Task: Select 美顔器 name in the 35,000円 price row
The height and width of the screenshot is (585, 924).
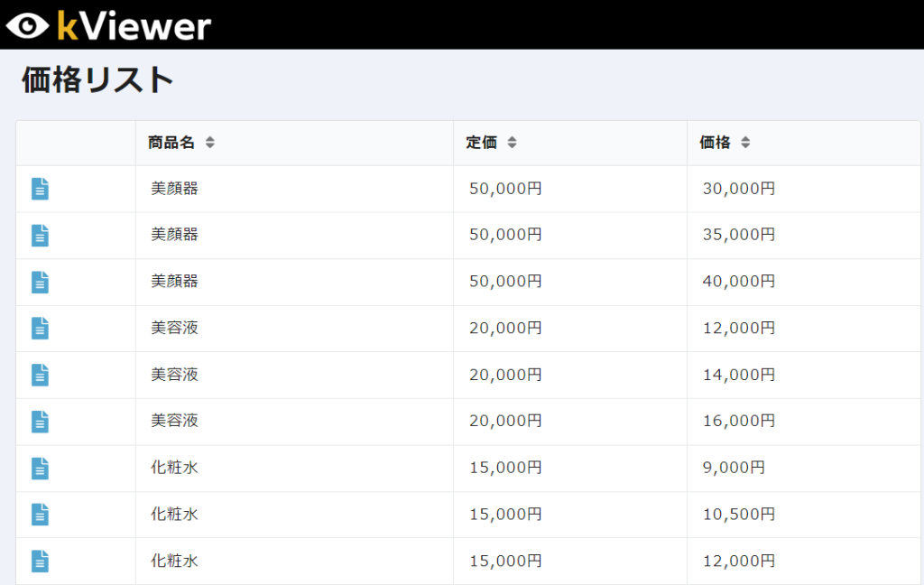Action: pyautogui.click(x=174, y=235)
